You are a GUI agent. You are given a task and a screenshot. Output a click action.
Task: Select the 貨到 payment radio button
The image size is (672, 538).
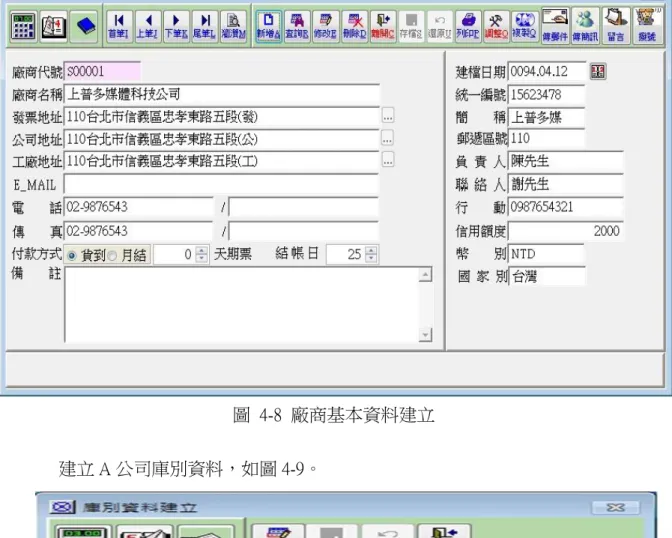(x=72, y=255)
